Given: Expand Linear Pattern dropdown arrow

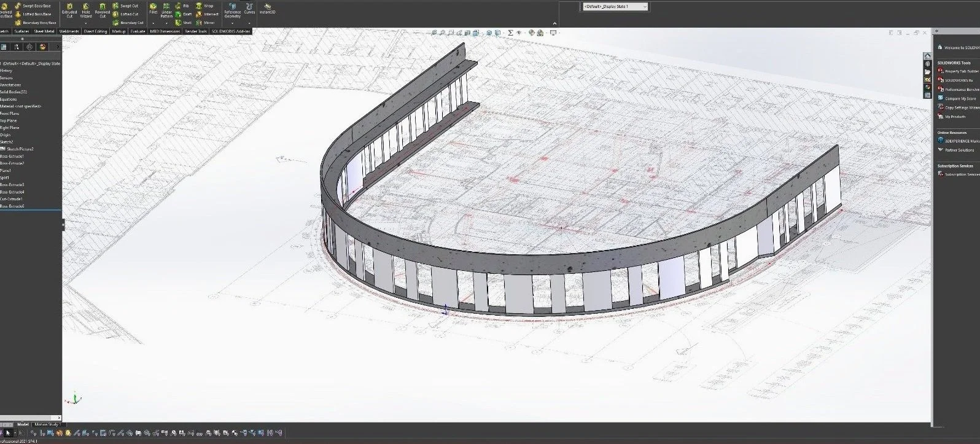Looking at the screenshot, I should [166, 23].
